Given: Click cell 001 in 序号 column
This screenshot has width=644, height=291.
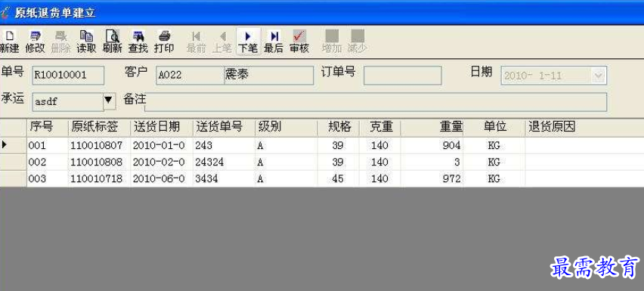Looking at the screenshot, I should 48,145.
